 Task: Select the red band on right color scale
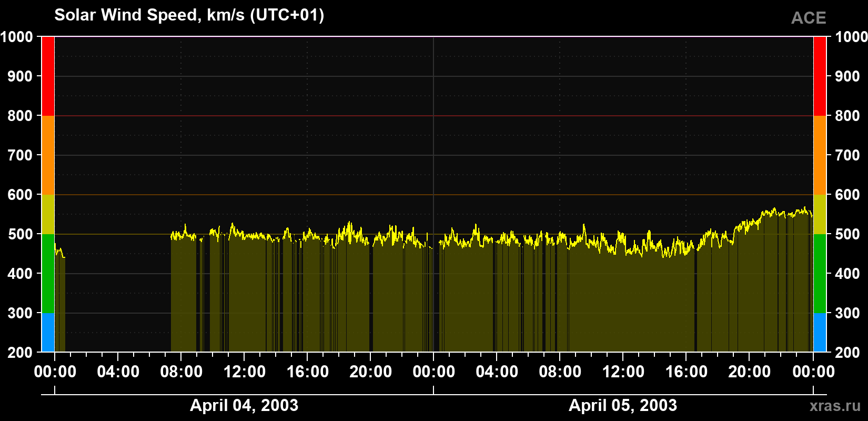click(x=820, y=76)
